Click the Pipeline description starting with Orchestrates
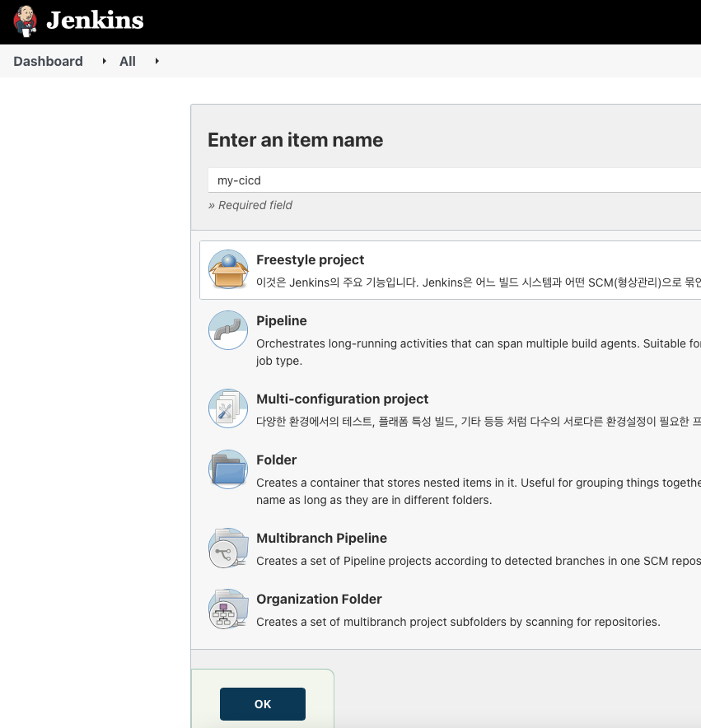Viewport: 701px width, 728px height. (479, 352)
